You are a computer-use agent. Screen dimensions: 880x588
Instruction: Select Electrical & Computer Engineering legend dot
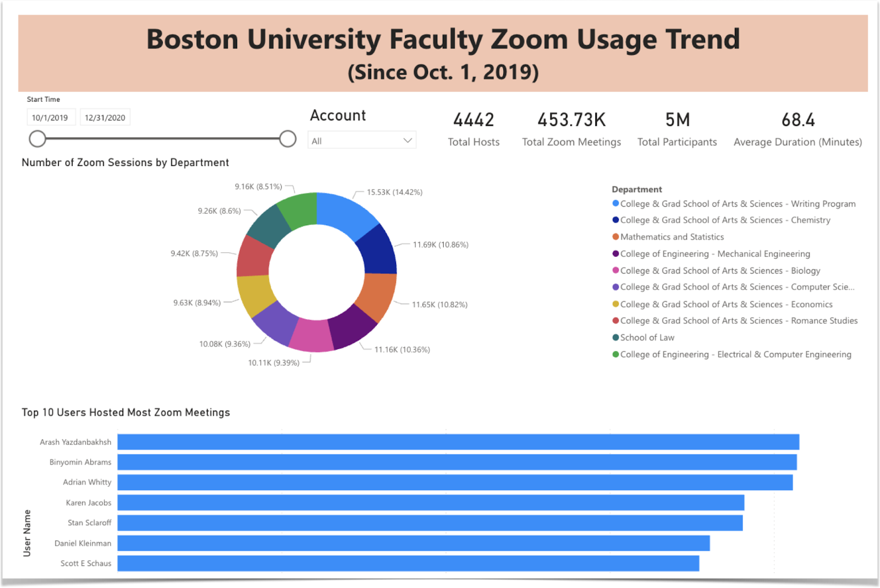point(615,354)
